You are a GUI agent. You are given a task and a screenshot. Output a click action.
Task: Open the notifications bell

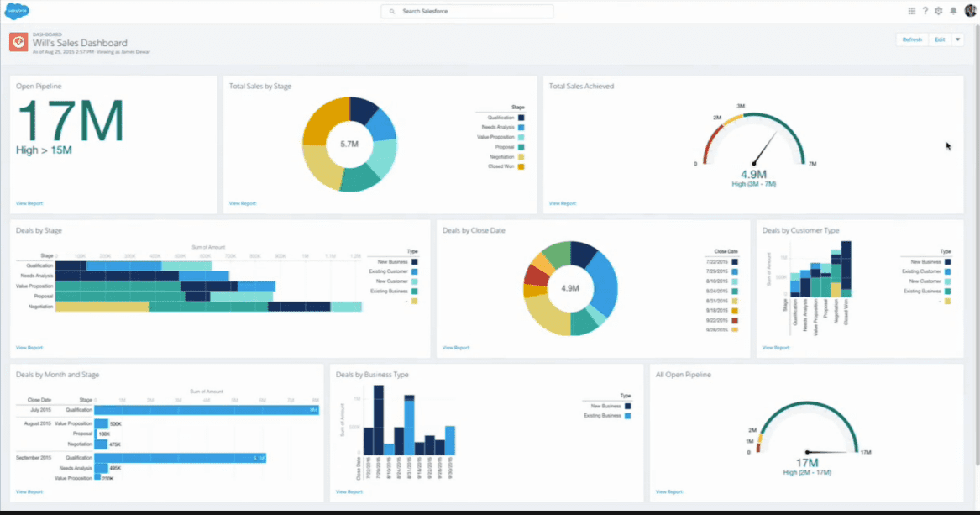tap(953, 11)
